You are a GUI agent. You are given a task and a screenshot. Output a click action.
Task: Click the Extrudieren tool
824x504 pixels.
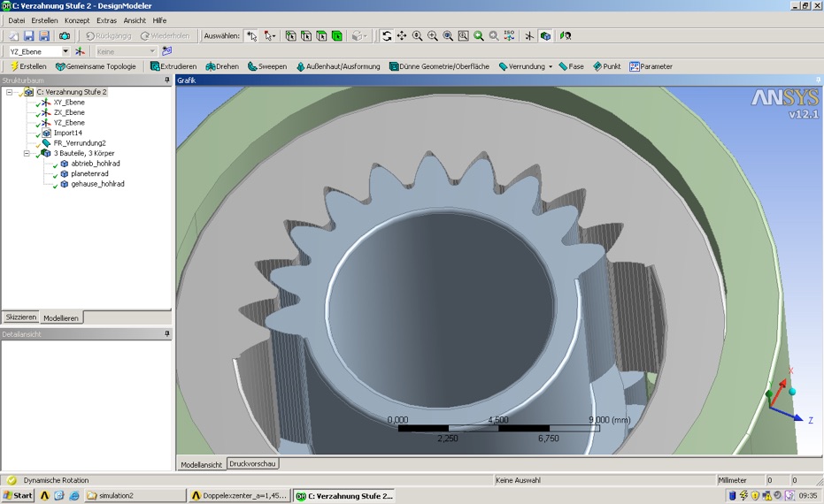tap(173, 66)
